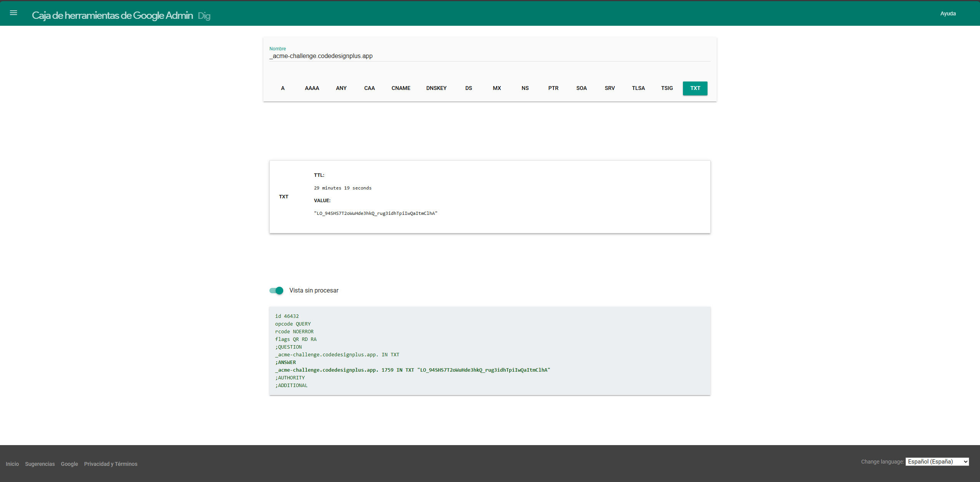The image size is (980, 482).
Task: Click the header title Caja de herramientas
Action: coord(112,15)
